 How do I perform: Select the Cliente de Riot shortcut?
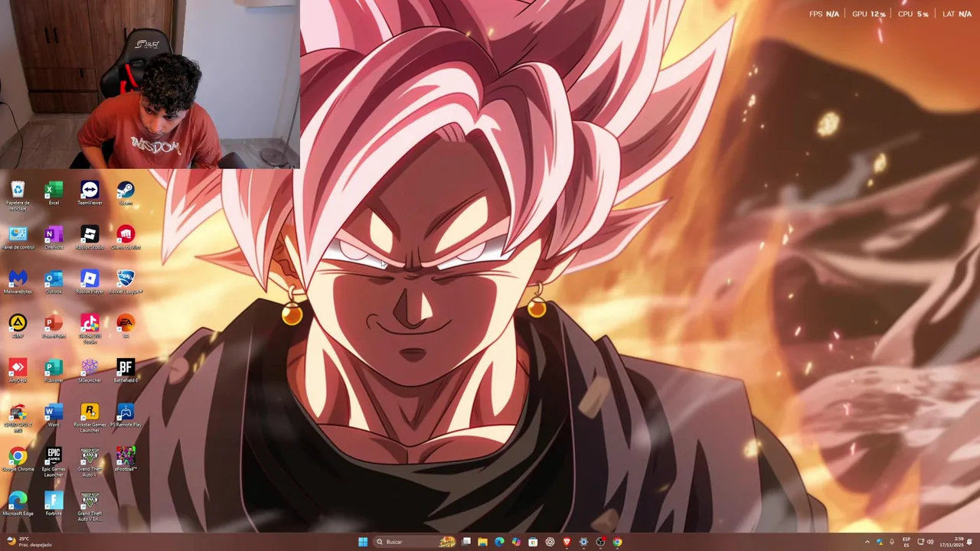click(126, 238)
